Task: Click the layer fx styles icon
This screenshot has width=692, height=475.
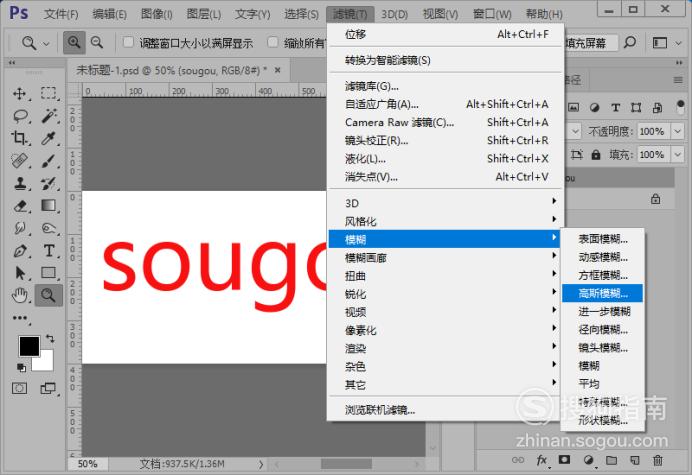Action: coord(542,460)
